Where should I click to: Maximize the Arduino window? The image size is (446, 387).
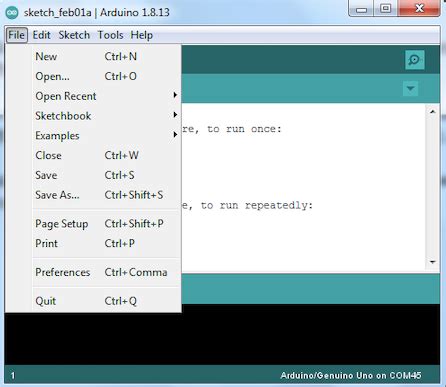click(386, 8)
